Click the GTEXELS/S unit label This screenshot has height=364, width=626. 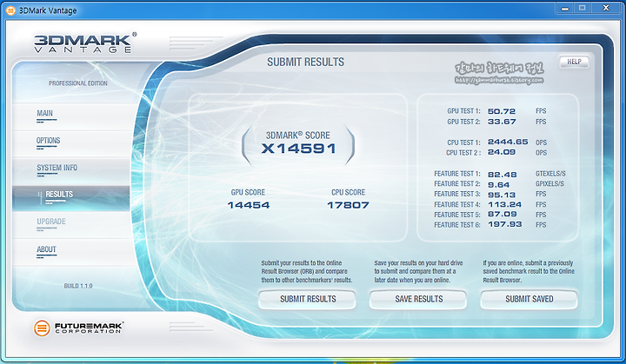(x=550, y=174)
